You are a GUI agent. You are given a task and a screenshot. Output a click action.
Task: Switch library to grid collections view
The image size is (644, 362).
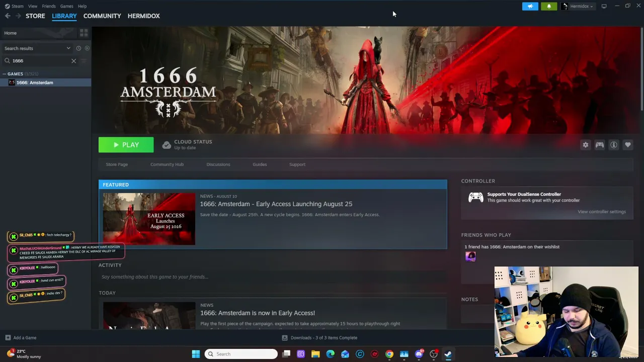click(x=84, y=33)
